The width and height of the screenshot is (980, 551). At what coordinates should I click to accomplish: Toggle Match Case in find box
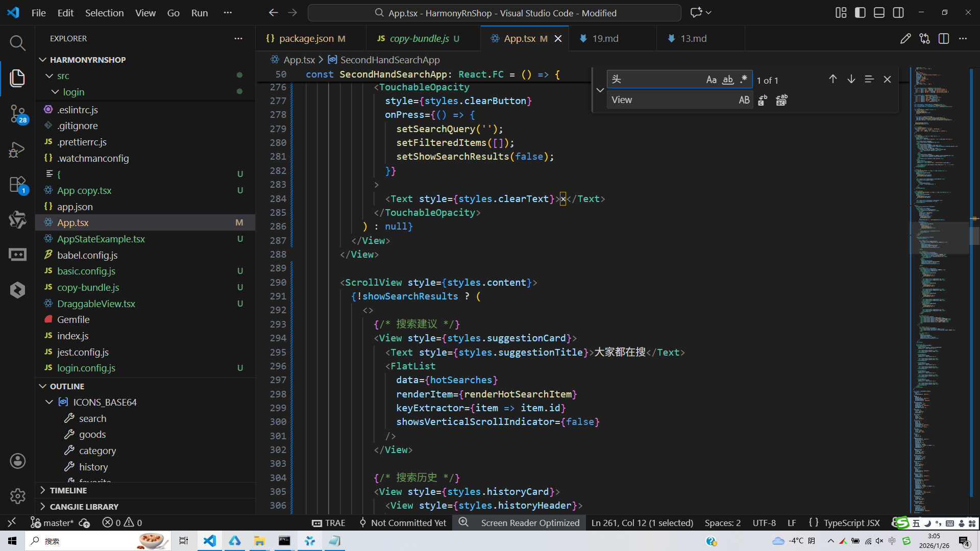(711, 80)
